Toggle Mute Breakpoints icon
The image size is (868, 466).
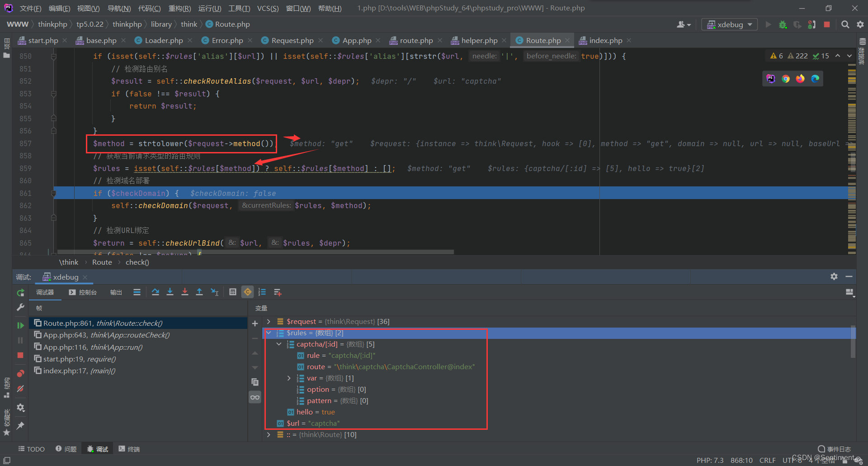click(x=20, y=389)
